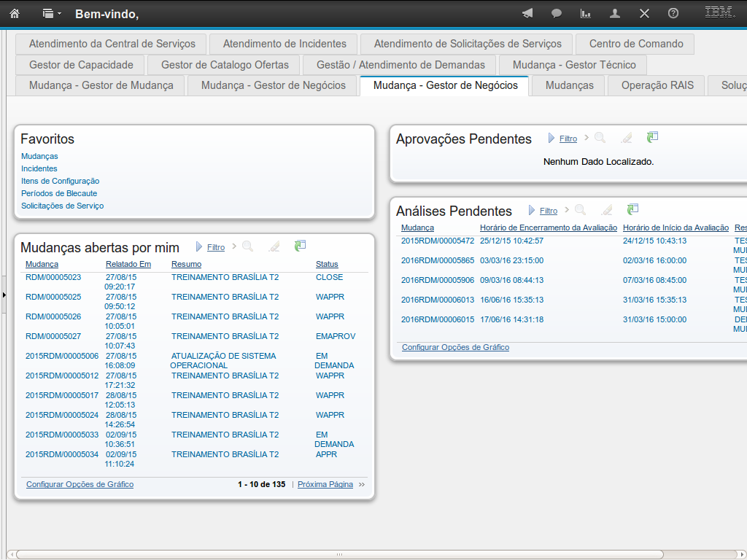747x560 pixels.
Task: Sort by the Relatado Em column header
Action: click(x=128, y=264)
